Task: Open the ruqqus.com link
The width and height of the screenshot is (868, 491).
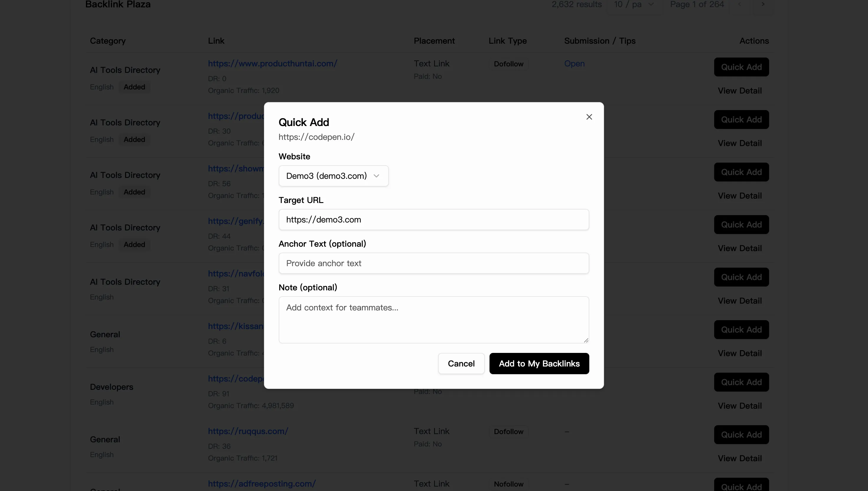Action: click(x=248, y=431)
